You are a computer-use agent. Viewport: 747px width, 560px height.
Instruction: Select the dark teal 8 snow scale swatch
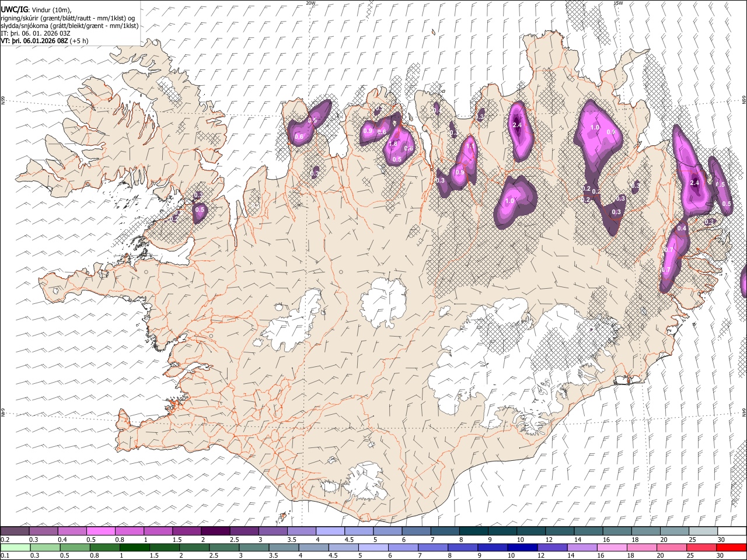click(473, 531)
